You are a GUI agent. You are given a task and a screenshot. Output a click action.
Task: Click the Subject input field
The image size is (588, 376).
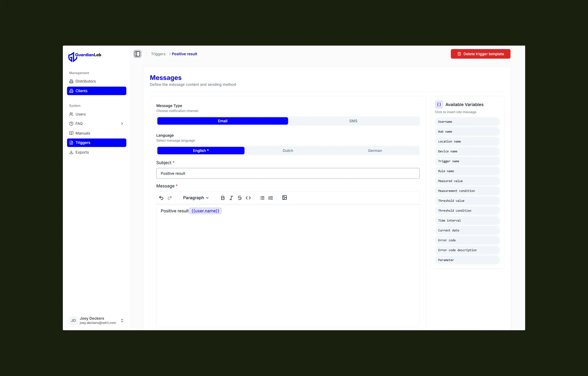point(288,173)
